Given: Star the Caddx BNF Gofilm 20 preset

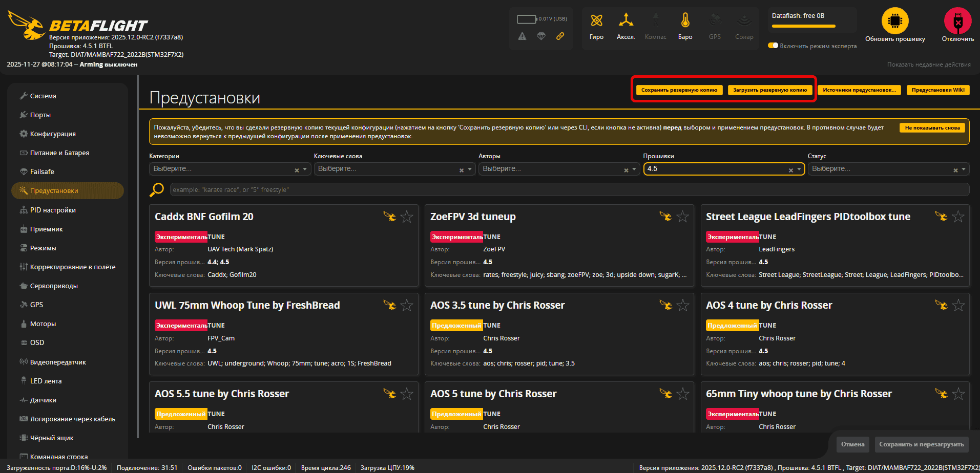Looking at the screenshot, I should point(407,217).
